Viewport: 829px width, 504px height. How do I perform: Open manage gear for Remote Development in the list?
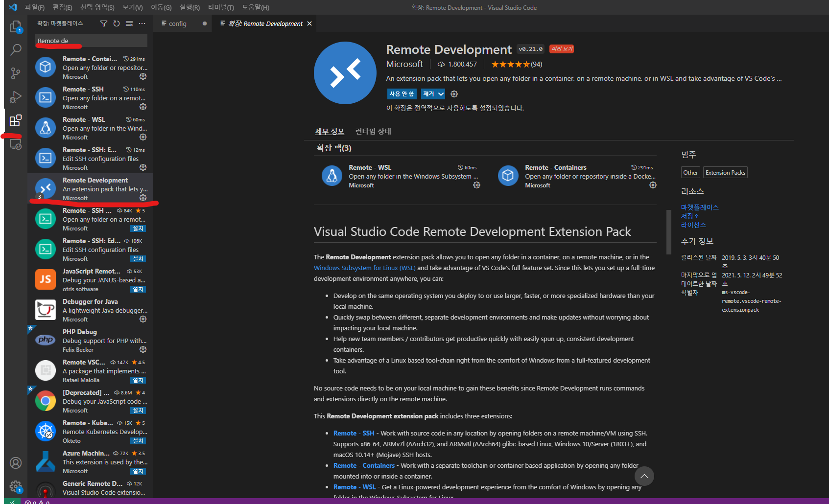143,198
